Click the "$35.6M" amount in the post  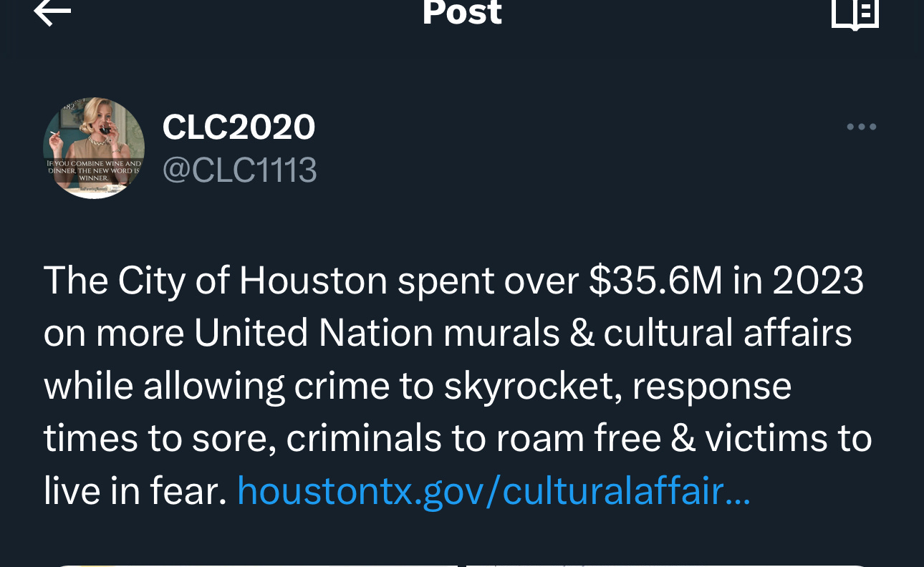coord(656,281)
